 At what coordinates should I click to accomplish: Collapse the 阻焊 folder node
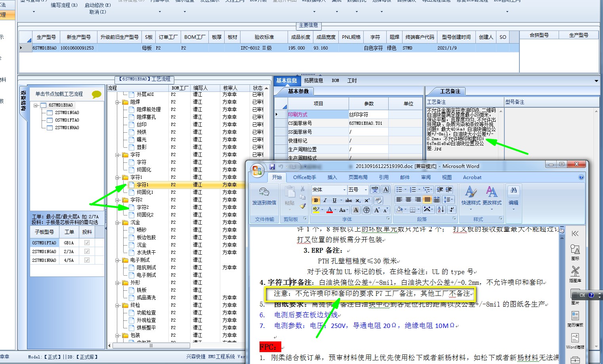pos(118,102)
